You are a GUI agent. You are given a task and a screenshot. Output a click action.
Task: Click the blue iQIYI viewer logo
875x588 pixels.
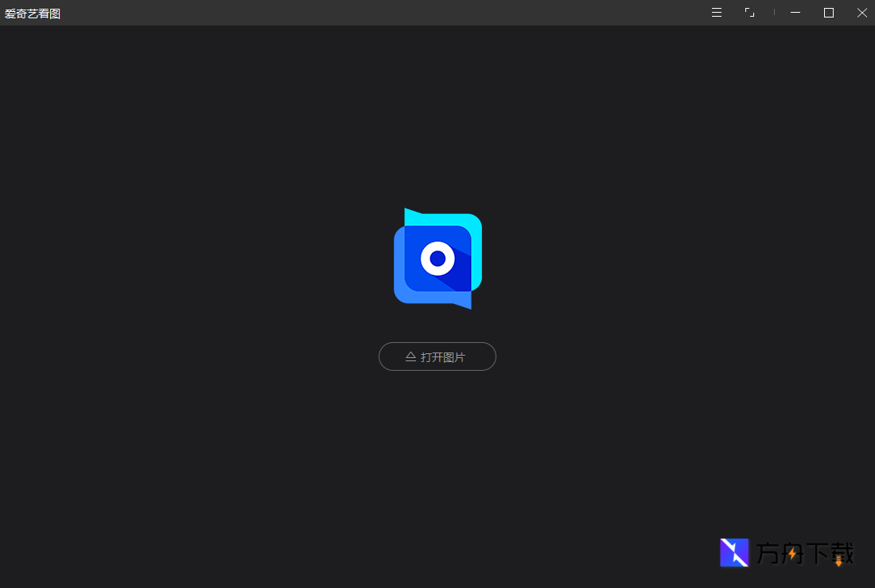437,258
